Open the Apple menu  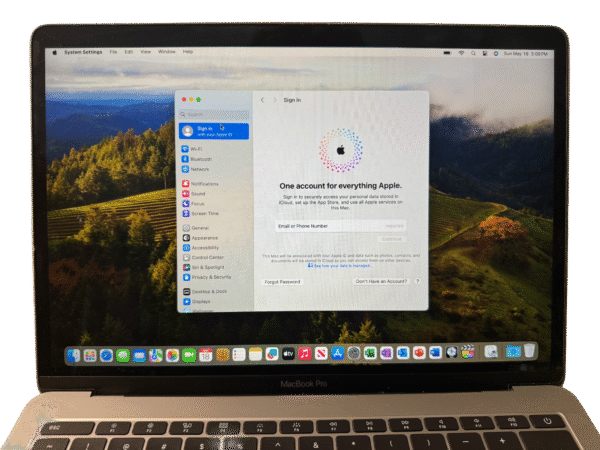click(54, 52)
